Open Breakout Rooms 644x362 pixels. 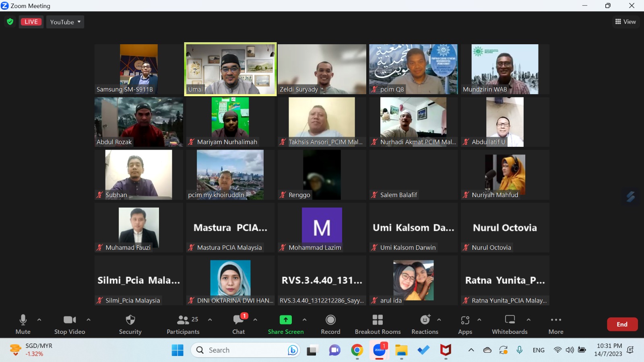click(378, 324)
